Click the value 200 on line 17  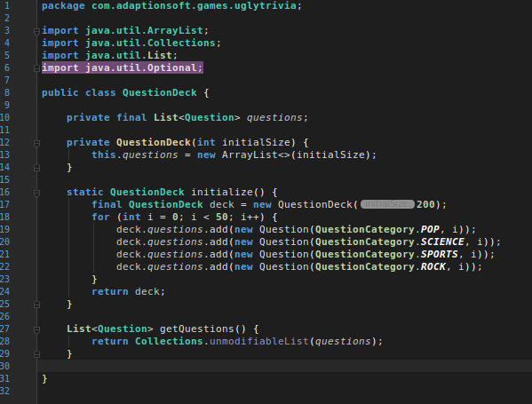(x=425, y=204)
